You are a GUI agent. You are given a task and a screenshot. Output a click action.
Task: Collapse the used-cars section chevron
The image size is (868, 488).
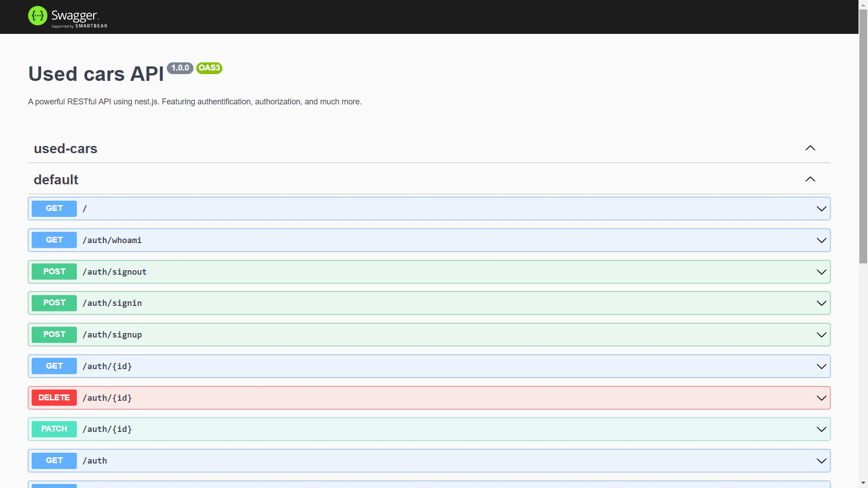pos(810,148)
